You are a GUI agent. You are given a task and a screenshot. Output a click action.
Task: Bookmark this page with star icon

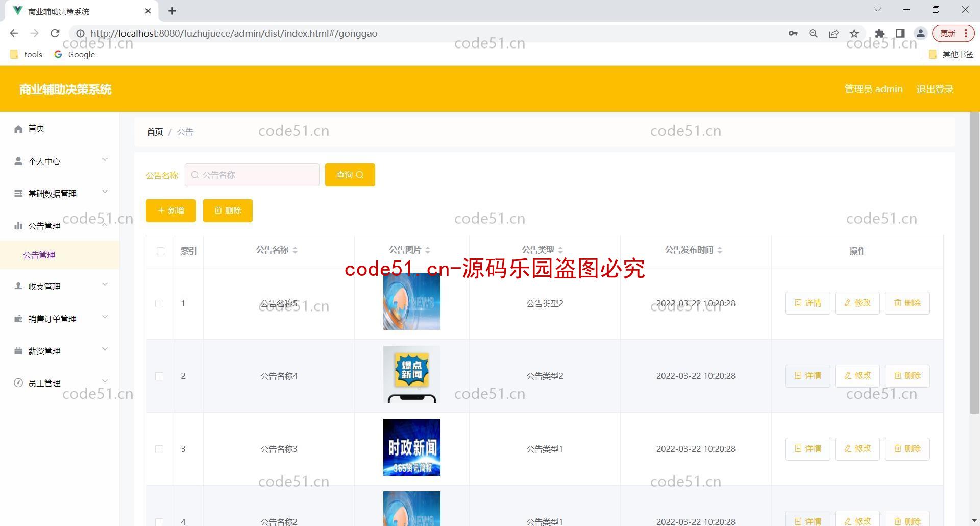click(x=854, y=33)
